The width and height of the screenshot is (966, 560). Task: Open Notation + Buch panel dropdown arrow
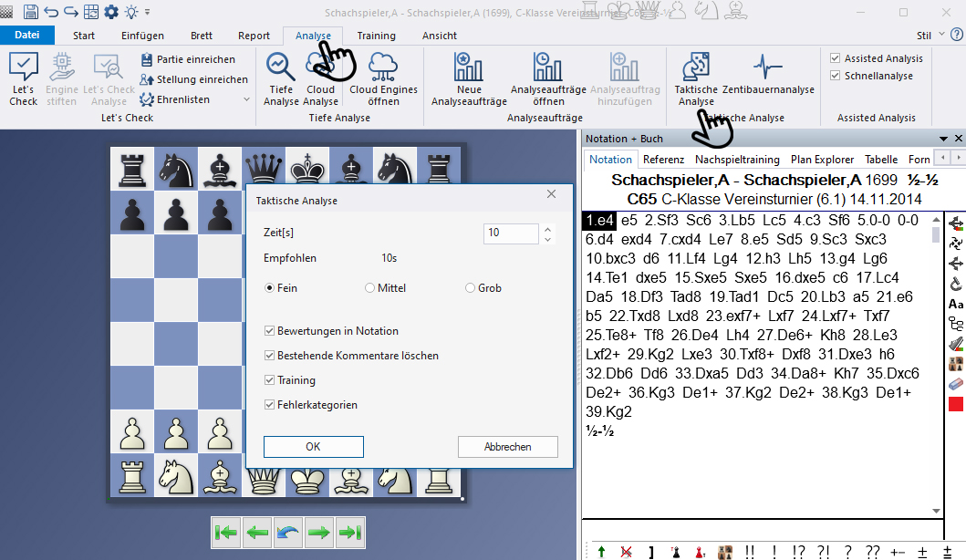coord(943,139)
